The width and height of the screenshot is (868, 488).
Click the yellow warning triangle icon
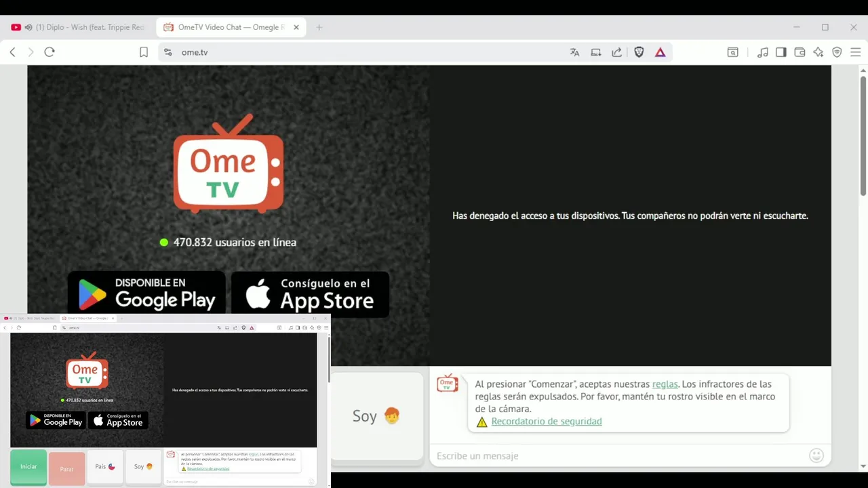(481, 422)
